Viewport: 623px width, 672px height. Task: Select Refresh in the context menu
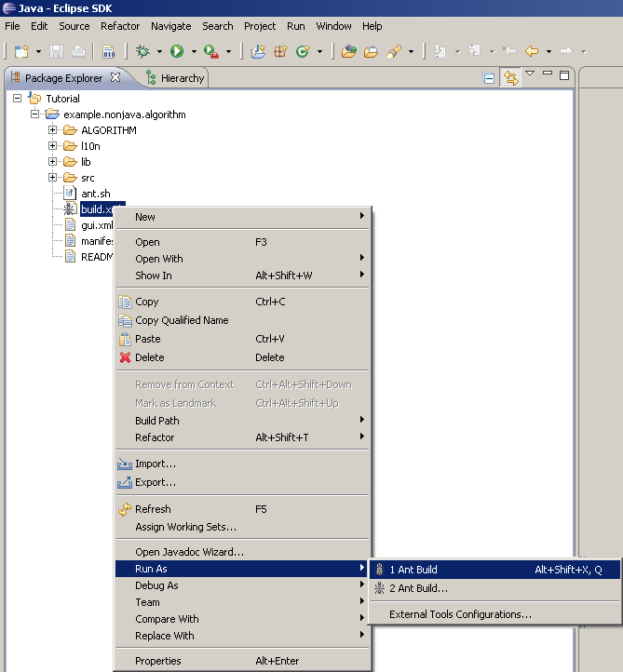pyautogui.click(x=243, y=509)
